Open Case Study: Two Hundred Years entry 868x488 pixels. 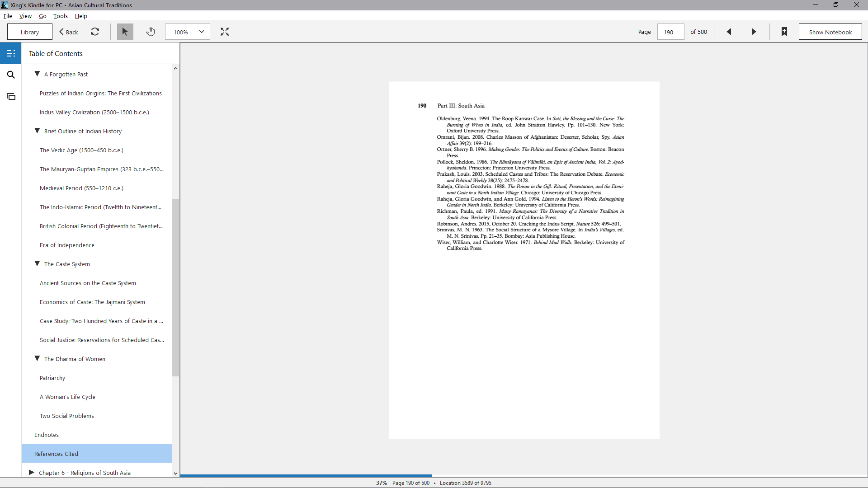pyautogui.click(x=101, y=321)
